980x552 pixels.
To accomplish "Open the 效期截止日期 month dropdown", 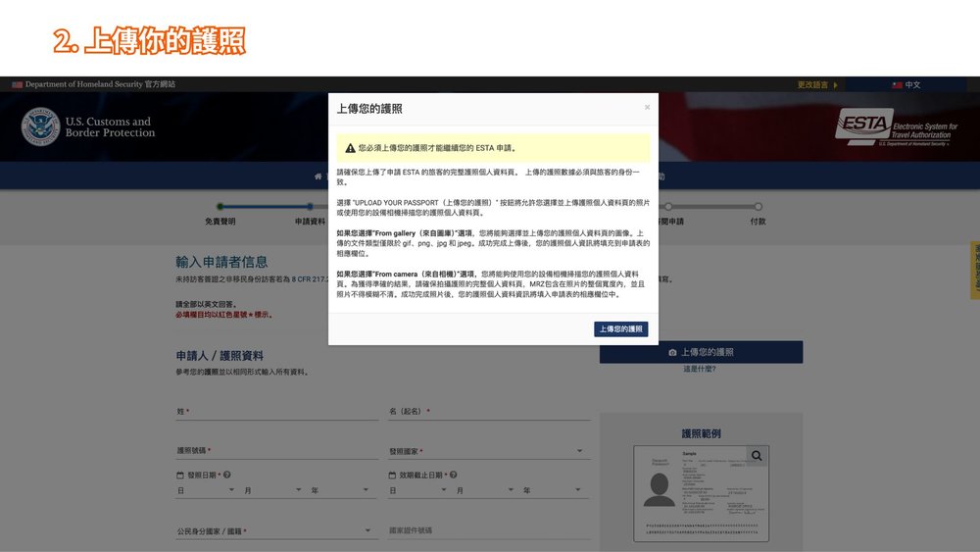I will [486, 491].
